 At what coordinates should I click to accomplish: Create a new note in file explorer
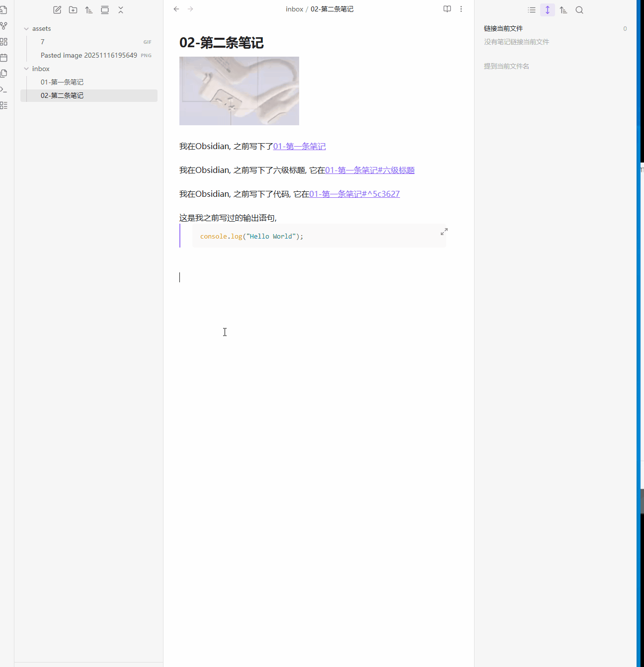tap(57, 10)
